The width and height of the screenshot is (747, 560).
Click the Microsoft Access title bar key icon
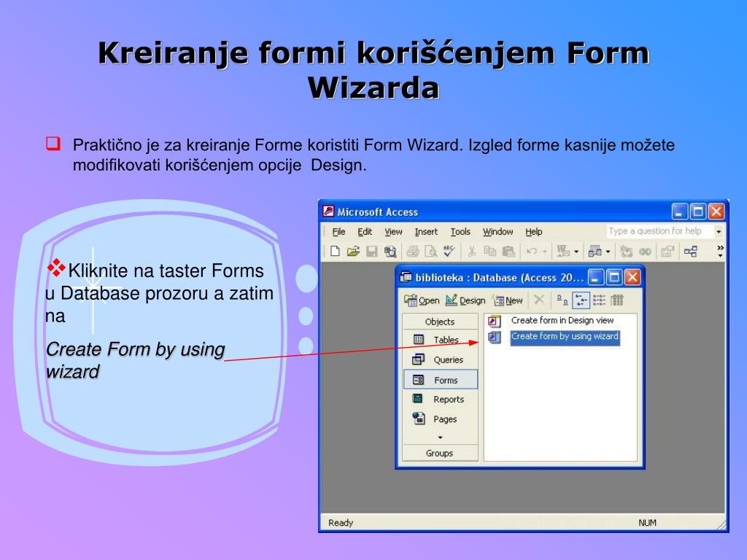point(328,211)
